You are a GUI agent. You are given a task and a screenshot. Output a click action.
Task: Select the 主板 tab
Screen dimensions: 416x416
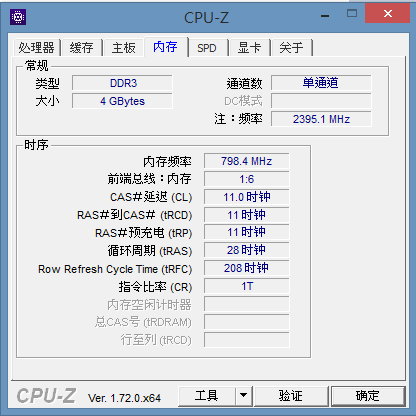[124, 48]
